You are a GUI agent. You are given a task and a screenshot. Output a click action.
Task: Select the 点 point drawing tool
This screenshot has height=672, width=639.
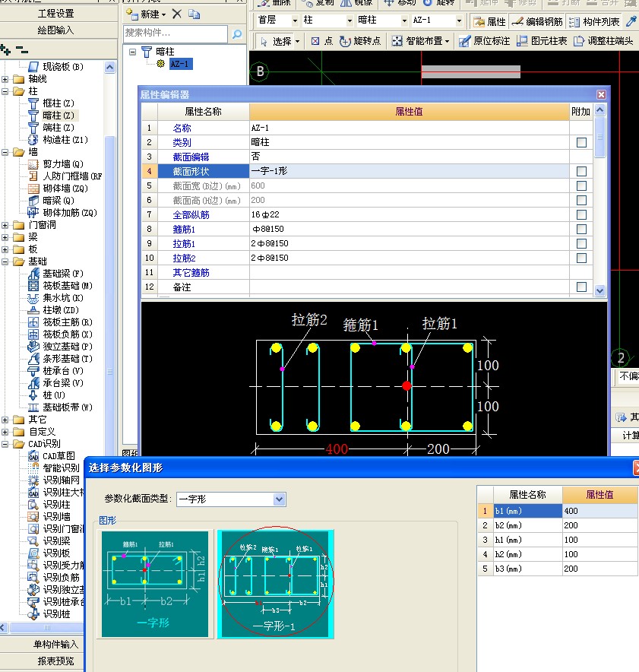click(322, 41)
